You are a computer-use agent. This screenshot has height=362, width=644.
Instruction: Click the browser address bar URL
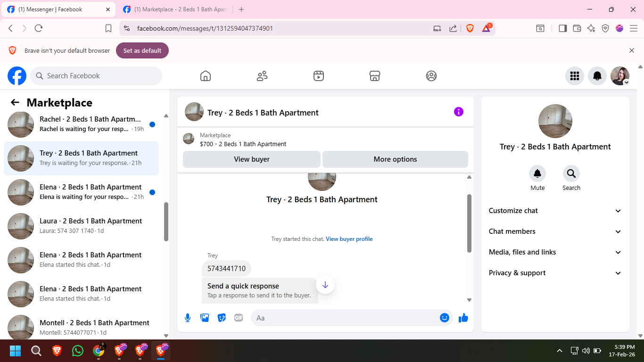tap(205, 28)
